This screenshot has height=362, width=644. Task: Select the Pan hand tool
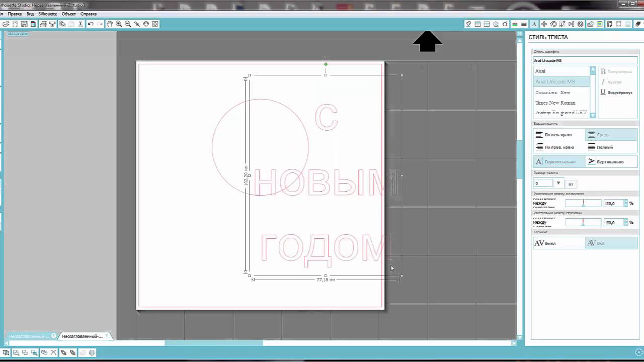[110, 24]
